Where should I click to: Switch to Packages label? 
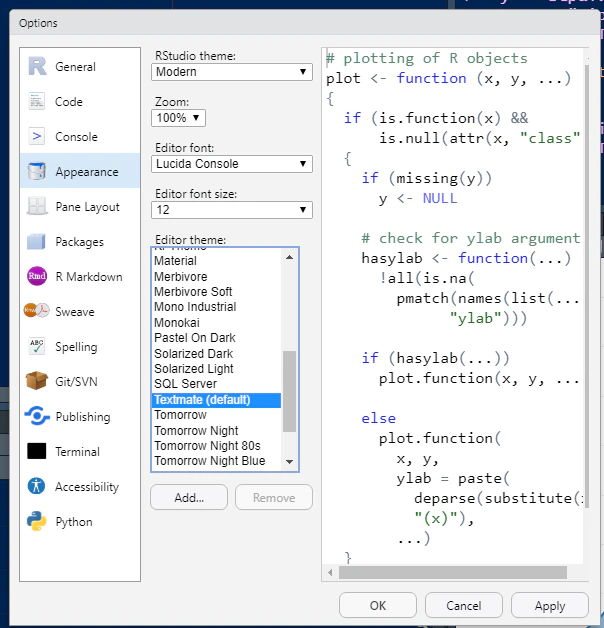coord(79,242)
